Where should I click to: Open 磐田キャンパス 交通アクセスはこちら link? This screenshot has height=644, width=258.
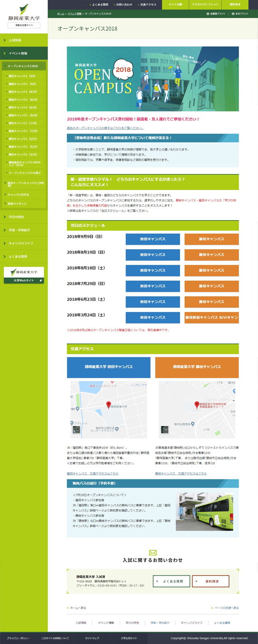pos(93,474)
